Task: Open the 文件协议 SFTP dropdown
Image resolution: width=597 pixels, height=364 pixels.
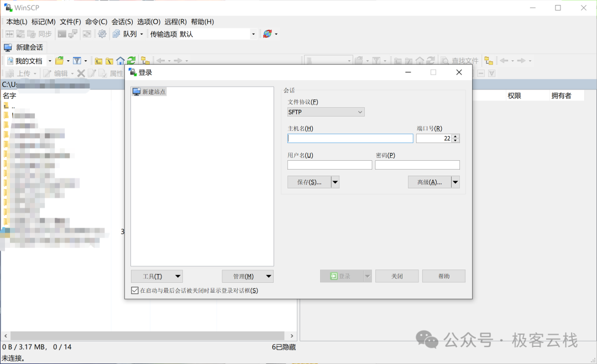Action: [x=326, y=112]
